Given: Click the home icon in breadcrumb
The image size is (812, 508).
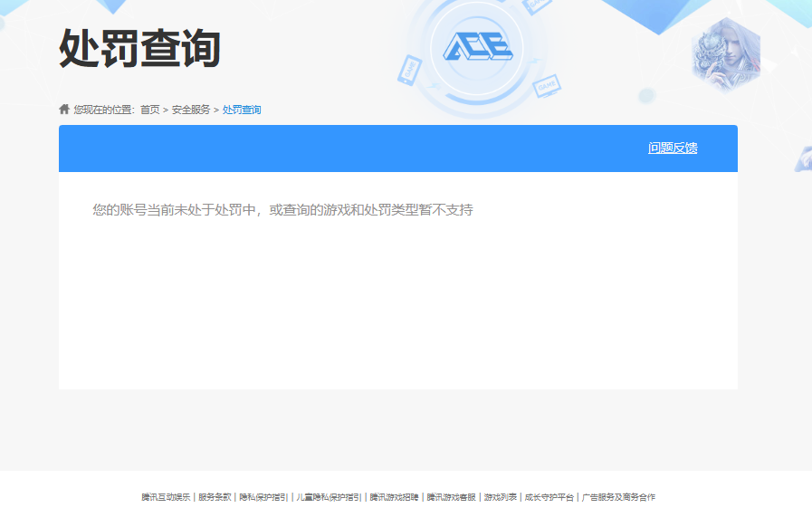Looking at the screenshot, I should (64, 109).
